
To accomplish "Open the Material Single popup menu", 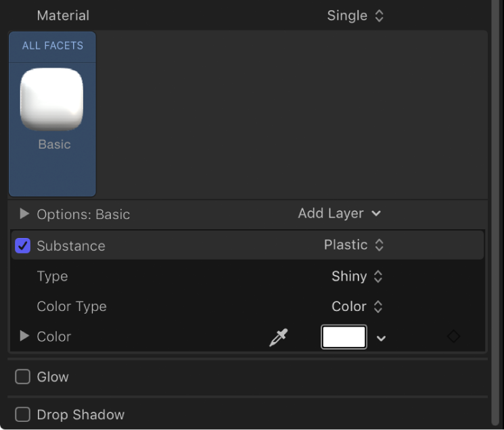I will (355, 16).
